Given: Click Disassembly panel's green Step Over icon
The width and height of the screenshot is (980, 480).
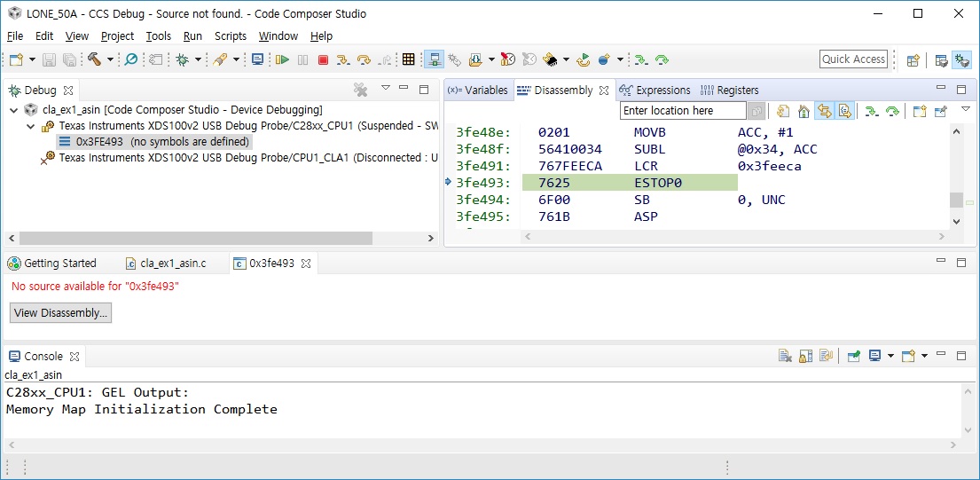Looking at the screenshot, I should (x=892, y=111).
